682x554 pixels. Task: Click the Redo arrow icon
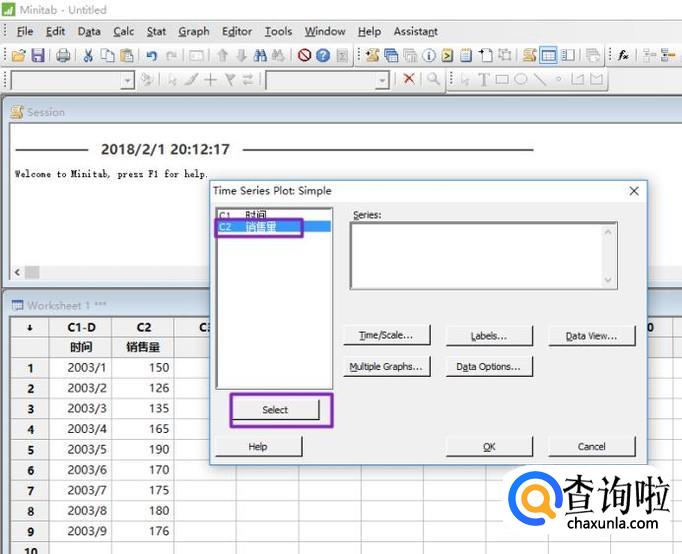(x=171, y=56)
